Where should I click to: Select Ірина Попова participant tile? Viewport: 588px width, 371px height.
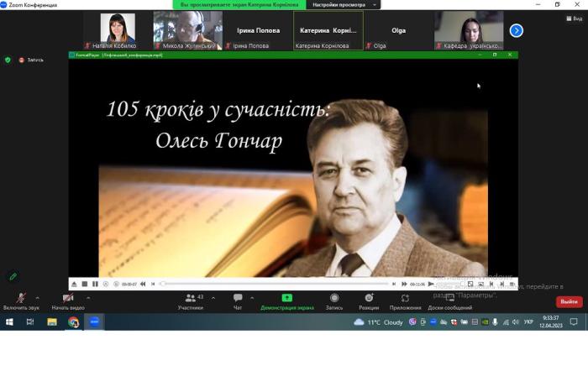click(x=258, y=31)
